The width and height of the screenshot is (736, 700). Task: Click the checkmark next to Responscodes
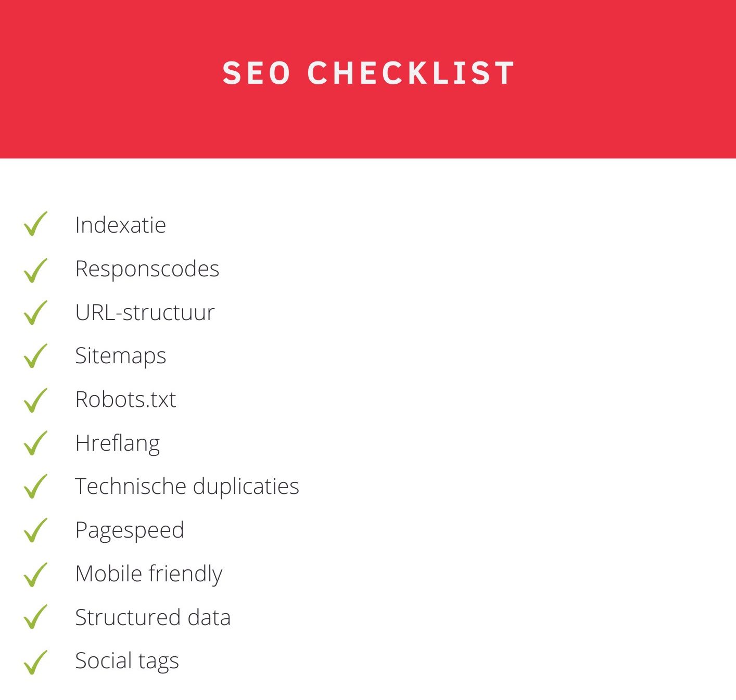pos(35,270)
